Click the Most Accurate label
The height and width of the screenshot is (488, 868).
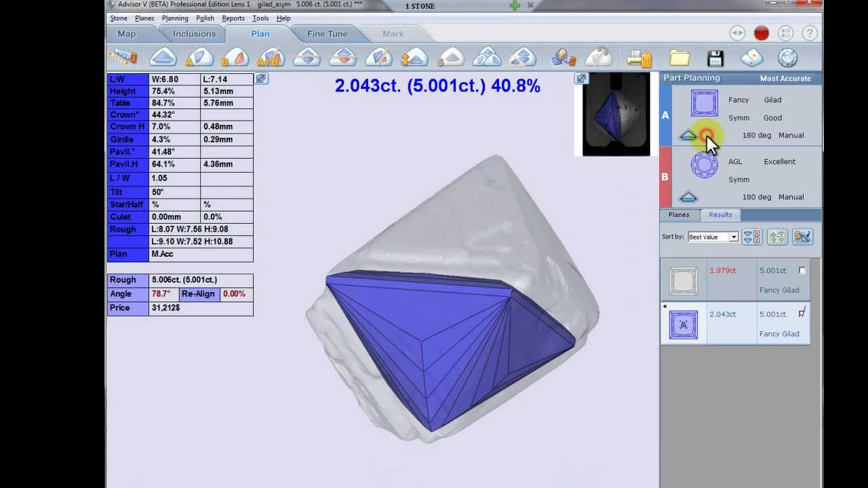785,79
